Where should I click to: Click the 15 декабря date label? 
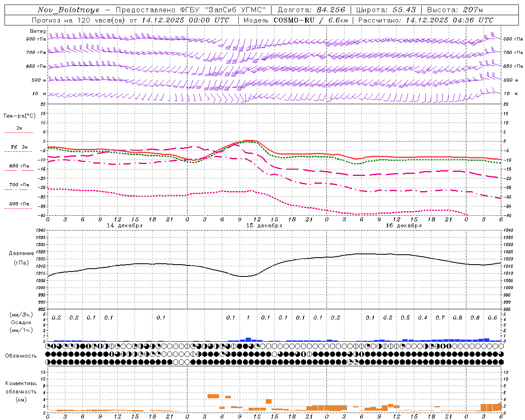[264, 226]
